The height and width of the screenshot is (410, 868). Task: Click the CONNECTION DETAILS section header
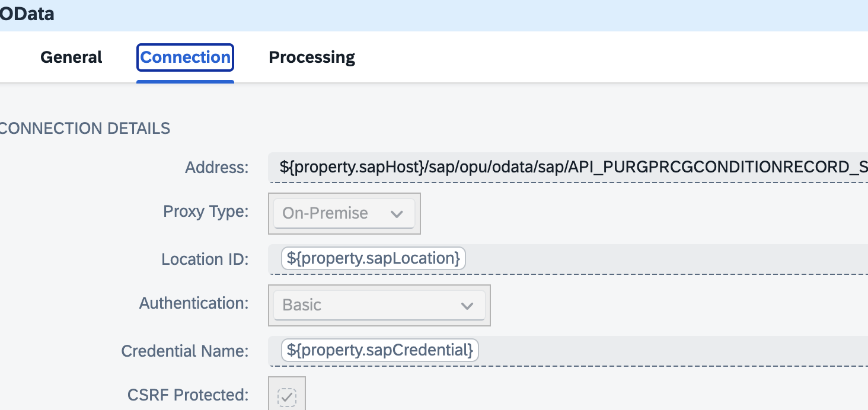coord(85,128)
